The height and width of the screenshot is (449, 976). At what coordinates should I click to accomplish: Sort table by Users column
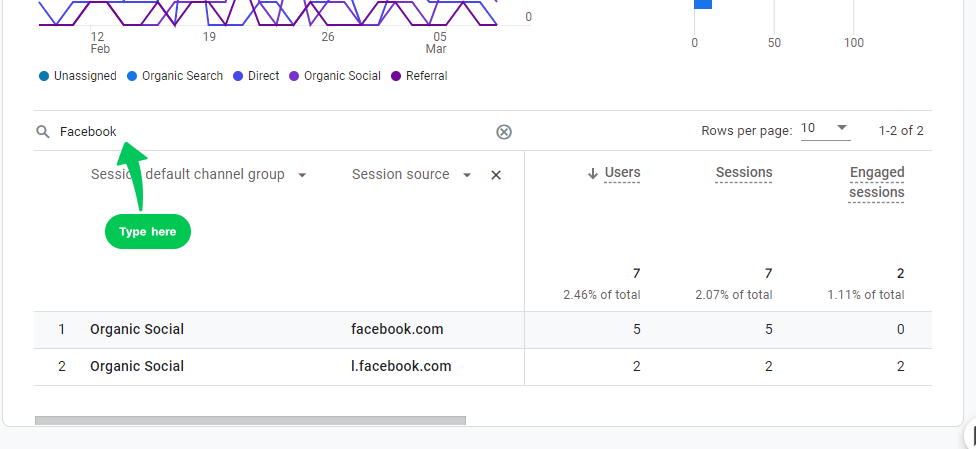(x=622, y=173)
